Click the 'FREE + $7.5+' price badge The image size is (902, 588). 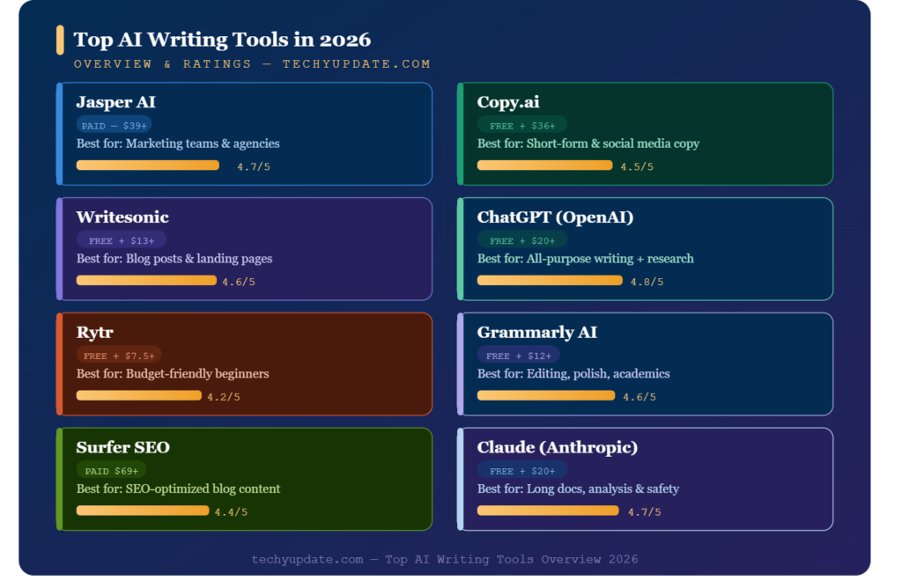[119, 356]
